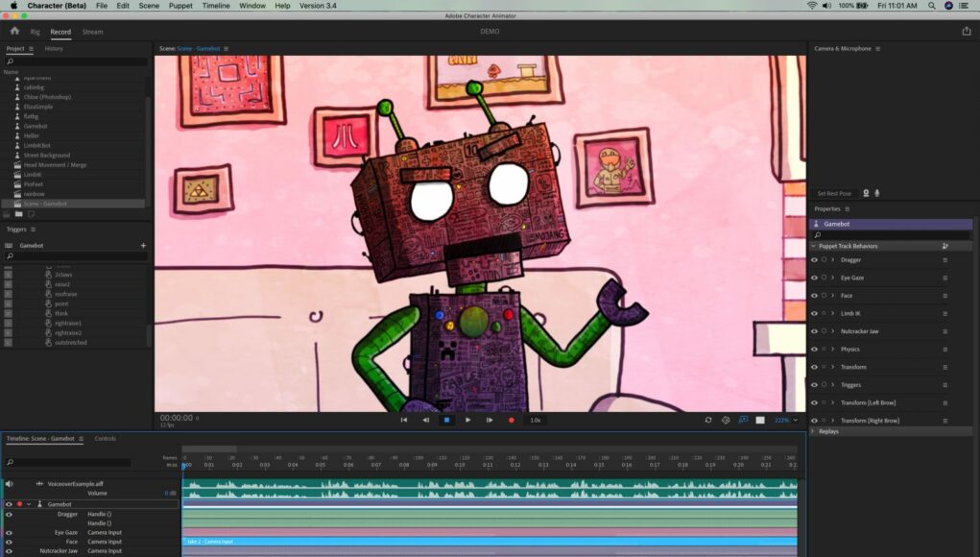The width and height of the screenshot is (980, 557).
Task: Open the Limb IK behavior options menu
Action: pos(945,314)
